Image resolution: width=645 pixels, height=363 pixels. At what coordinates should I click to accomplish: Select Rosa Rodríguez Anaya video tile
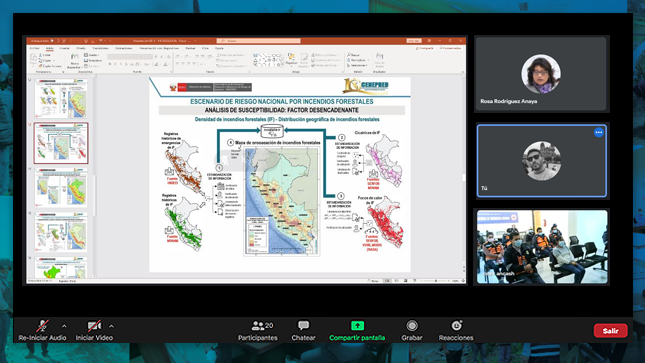coord(541,74)
